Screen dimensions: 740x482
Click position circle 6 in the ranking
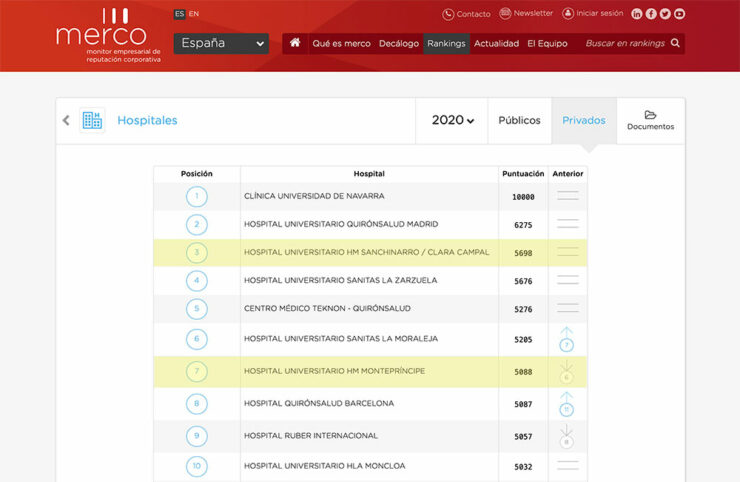(x=197, y=339)
